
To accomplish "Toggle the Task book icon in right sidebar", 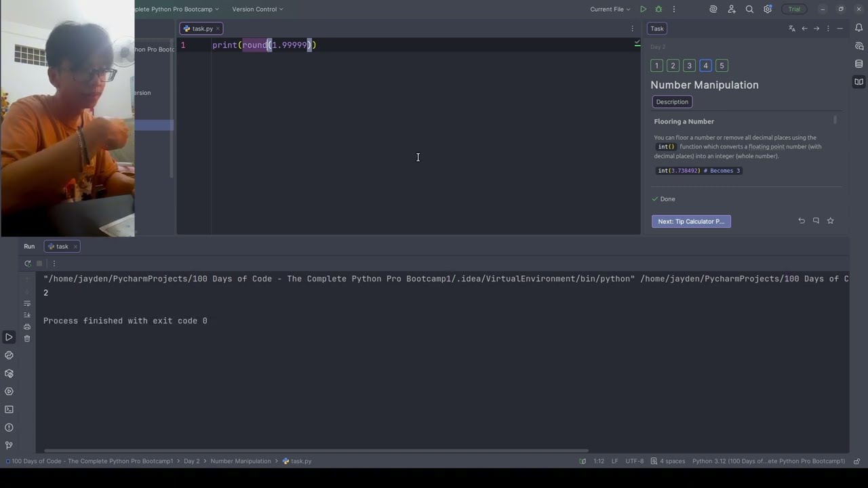I will tap(859, 82).
